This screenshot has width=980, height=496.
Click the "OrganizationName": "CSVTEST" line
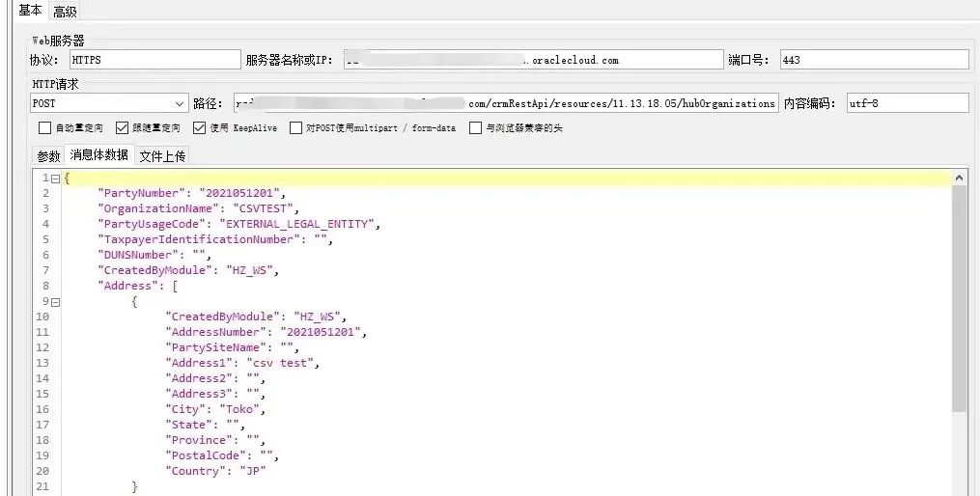tap(198, 208)
